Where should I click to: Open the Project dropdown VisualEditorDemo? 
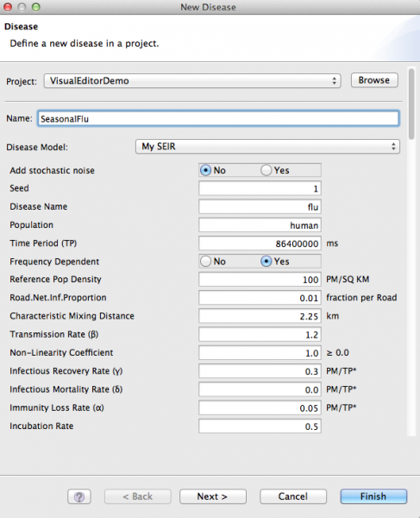tap(192, 81)
